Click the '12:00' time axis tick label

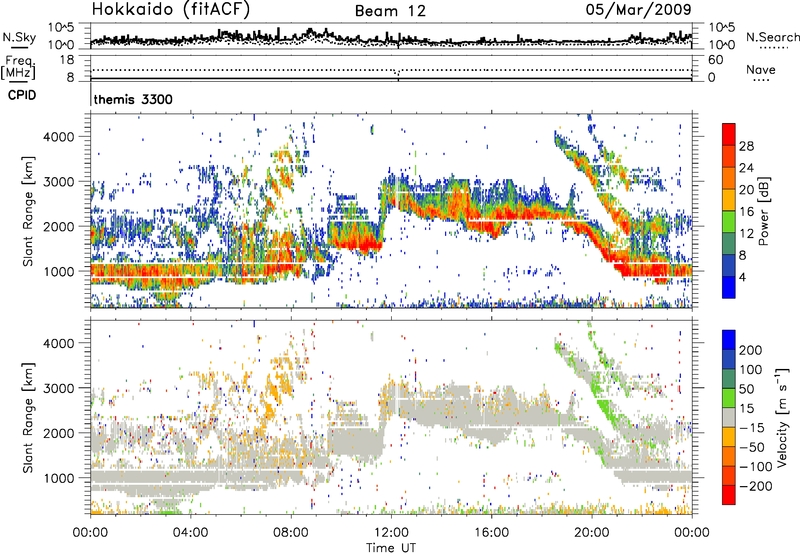(x=391, y=532)
